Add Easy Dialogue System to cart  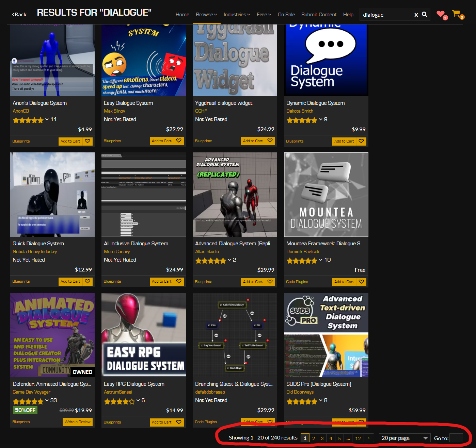162,141
